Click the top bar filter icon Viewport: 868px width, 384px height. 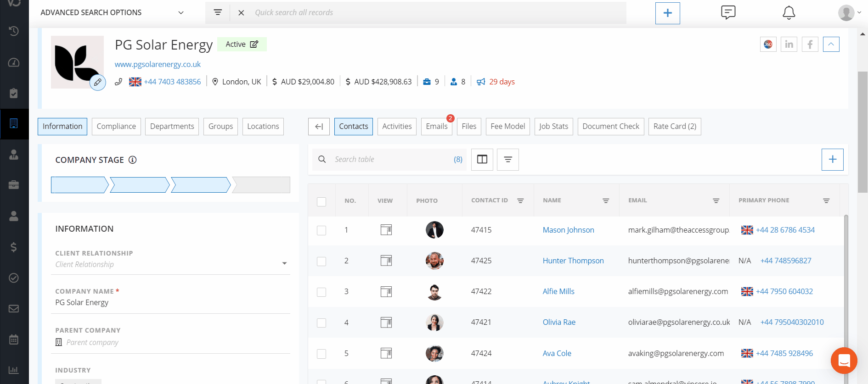click(218, 12)
